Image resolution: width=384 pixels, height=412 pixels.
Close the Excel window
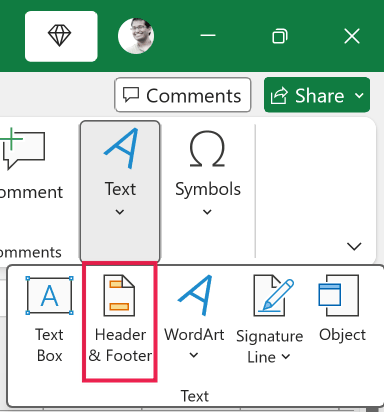pos(352,36)
